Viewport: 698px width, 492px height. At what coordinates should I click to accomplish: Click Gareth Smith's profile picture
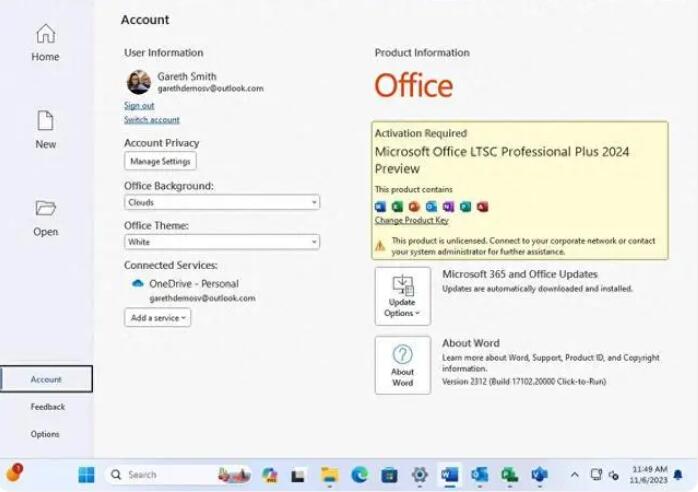pos(139,82)
